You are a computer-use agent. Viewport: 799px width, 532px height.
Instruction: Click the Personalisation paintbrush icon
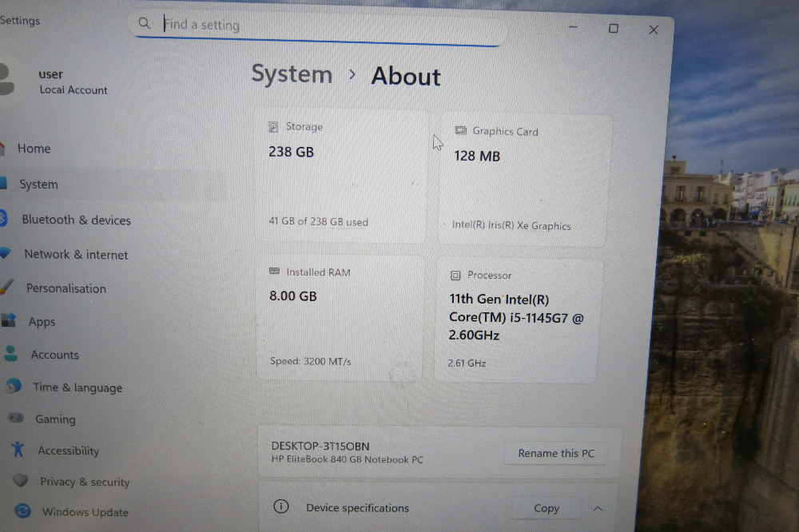[6, 287]
